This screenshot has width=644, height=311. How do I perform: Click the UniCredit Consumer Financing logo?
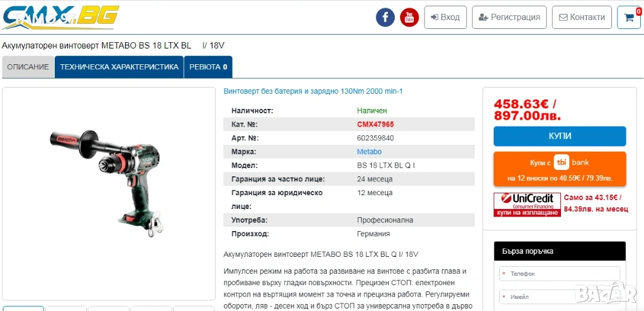[x=526, y=205]
